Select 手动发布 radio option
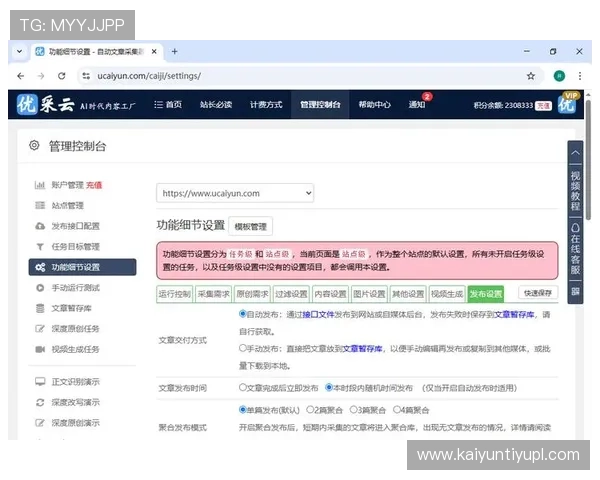The width and height of the screenshot is (600, 480). click(x=243, y=348)
